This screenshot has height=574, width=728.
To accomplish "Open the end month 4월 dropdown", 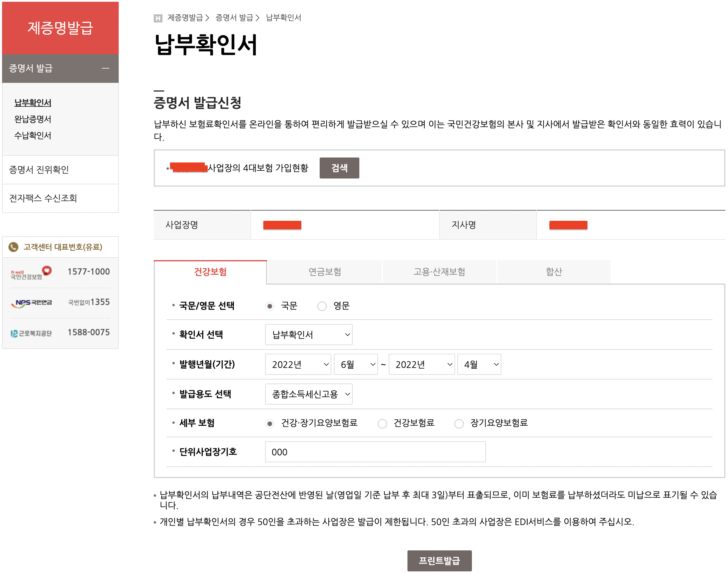I will pyautogui.click(x=479, y=364).
